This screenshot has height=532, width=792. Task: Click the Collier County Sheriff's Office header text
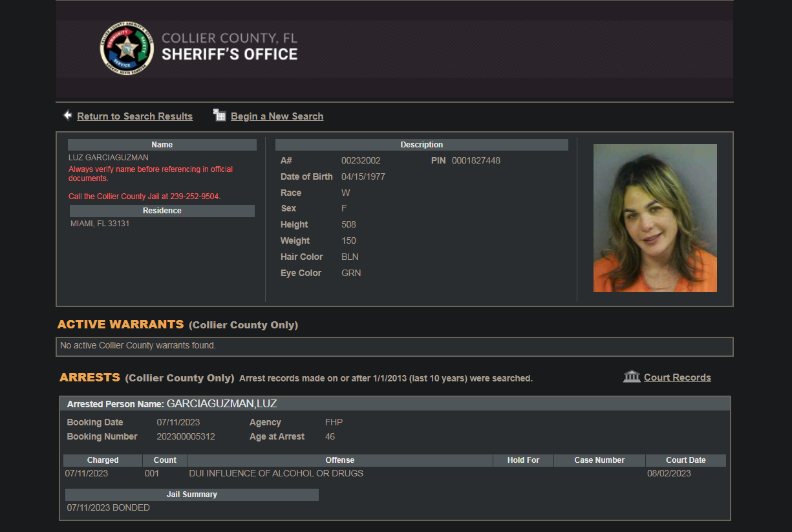(x=230, y=47)
